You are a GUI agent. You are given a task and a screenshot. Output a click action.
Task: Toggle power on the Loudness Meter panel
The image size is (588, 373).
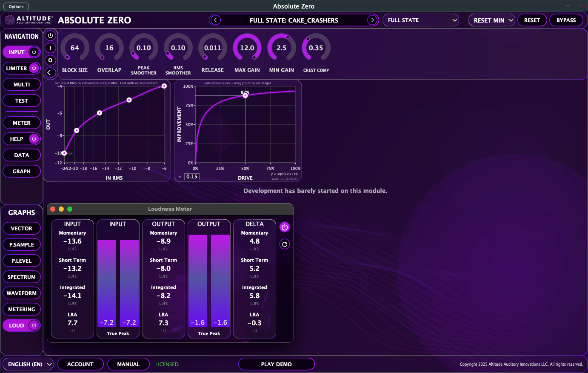click(x=284, y=227)
